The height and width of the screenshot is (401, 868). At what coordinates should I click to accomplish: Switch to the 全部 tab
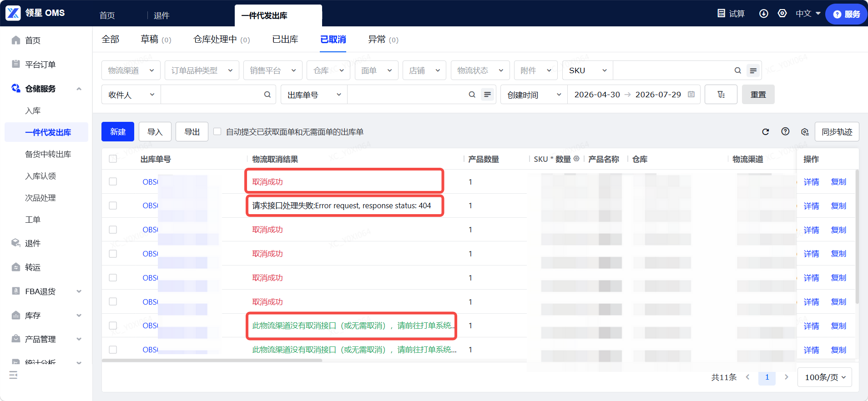(111, 40)
